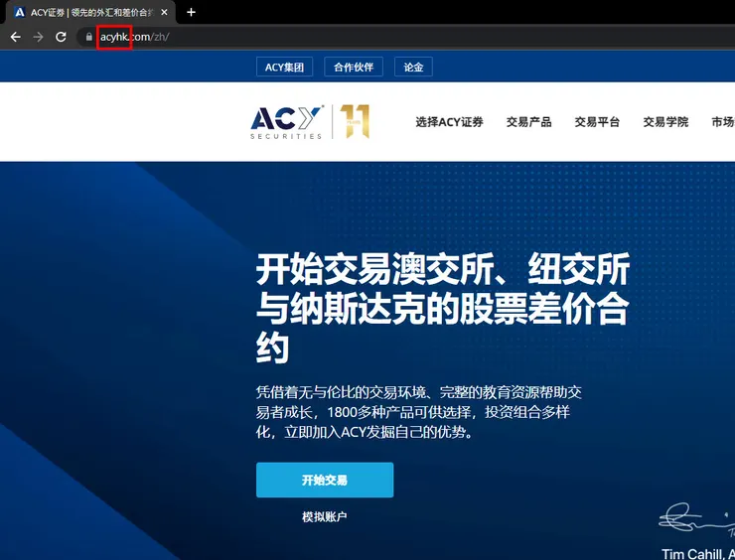Click the gold 11 years anniversary badge
735x560 pixels.
(355, 121)
